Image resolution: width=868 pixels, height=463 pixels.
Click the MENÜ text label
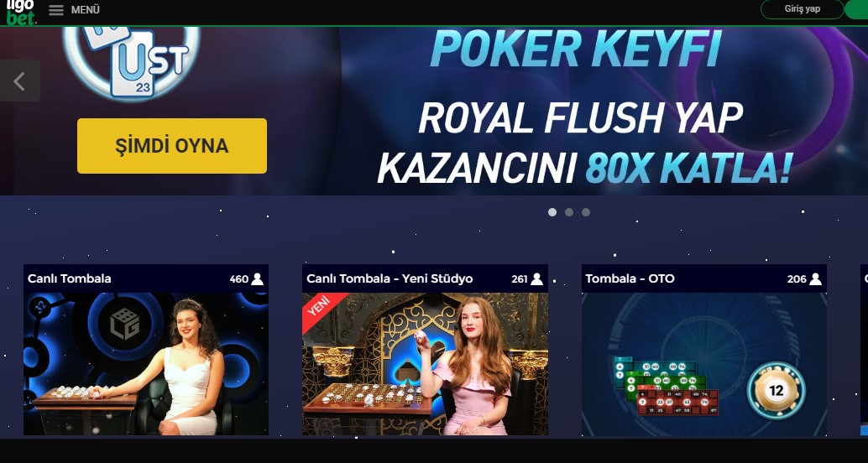pyautogui.click(x=86, y=10)
